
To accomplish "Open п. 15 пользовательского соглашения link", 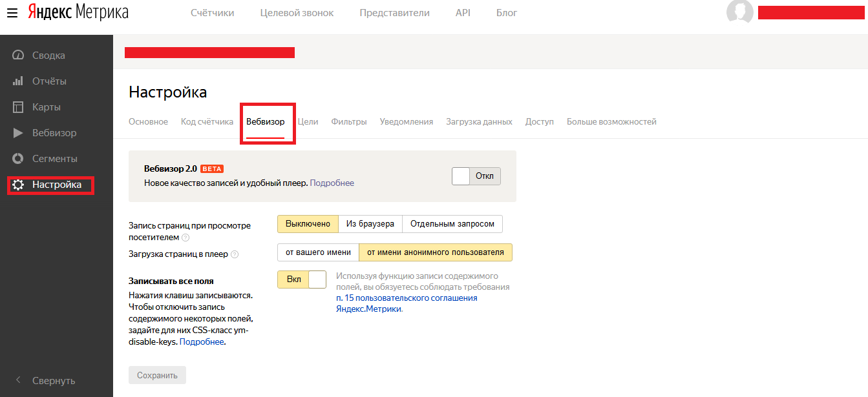I will pyautogui.click(x=407, y=303).
